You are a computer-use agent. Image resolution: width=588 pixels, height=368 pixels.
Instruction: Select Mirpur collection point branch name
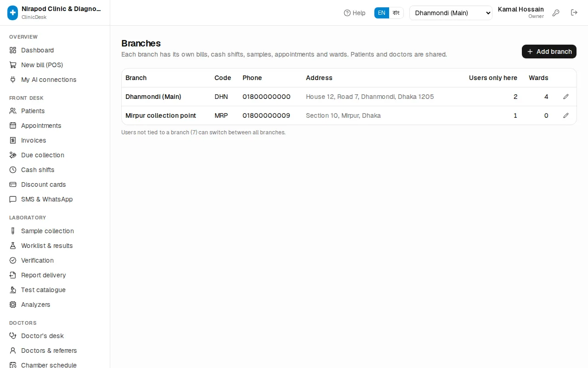[161, 115]
